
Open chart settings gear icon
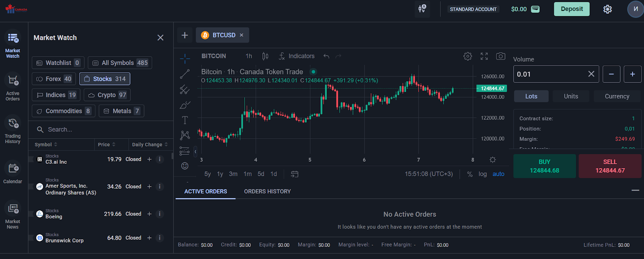[467, 56]
